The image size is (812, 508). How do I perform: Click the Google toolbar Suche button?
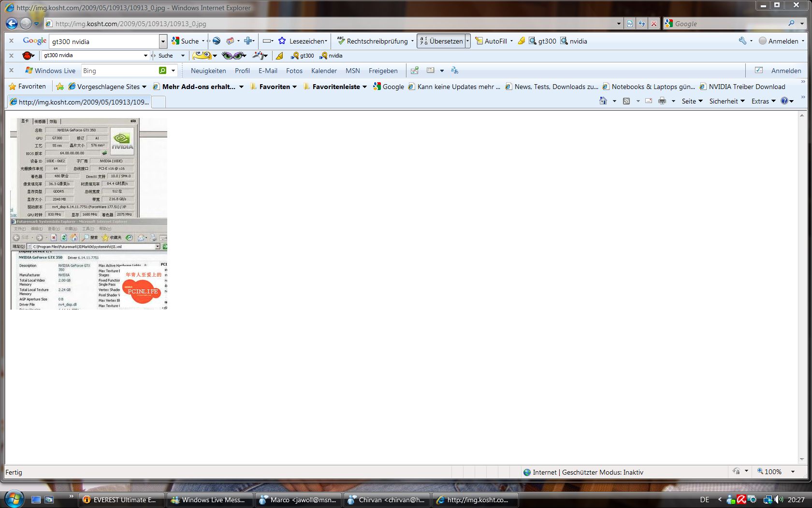pyautogui.click(x=186, y=41)
